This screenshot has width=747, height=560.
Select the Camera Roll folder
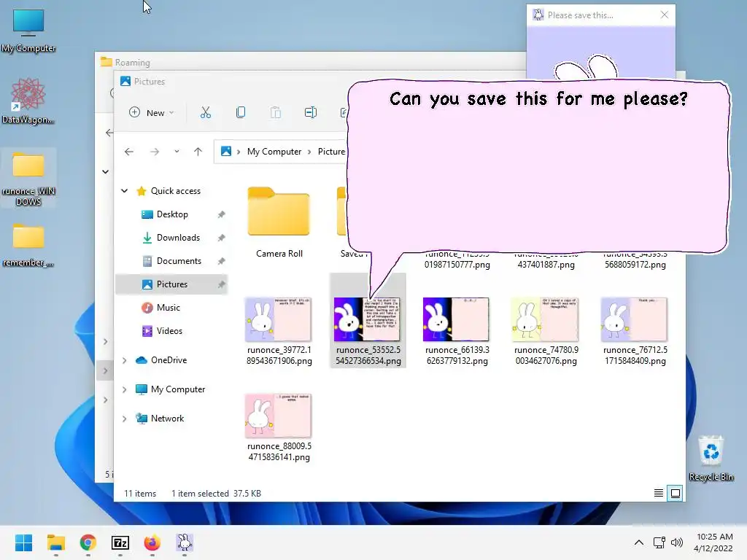[x=279, y=223]
